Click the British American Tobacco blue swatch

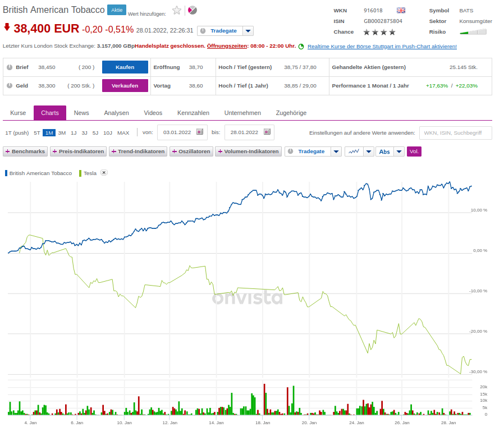(6, 173)
